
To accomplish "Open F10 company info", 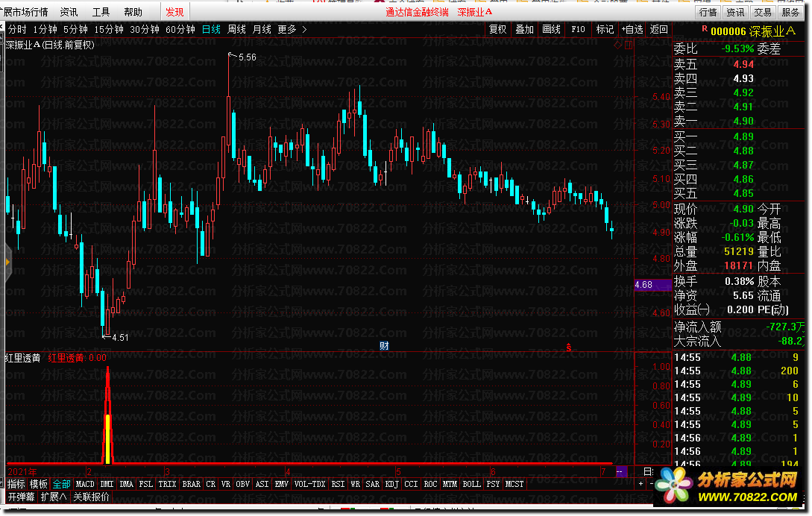I will (579, 30).
